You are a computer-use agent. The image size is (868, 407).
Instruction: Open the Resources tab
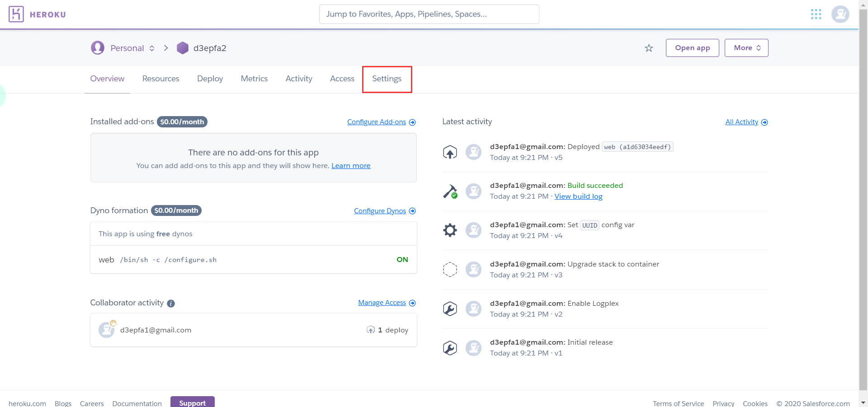click(160, 79)
